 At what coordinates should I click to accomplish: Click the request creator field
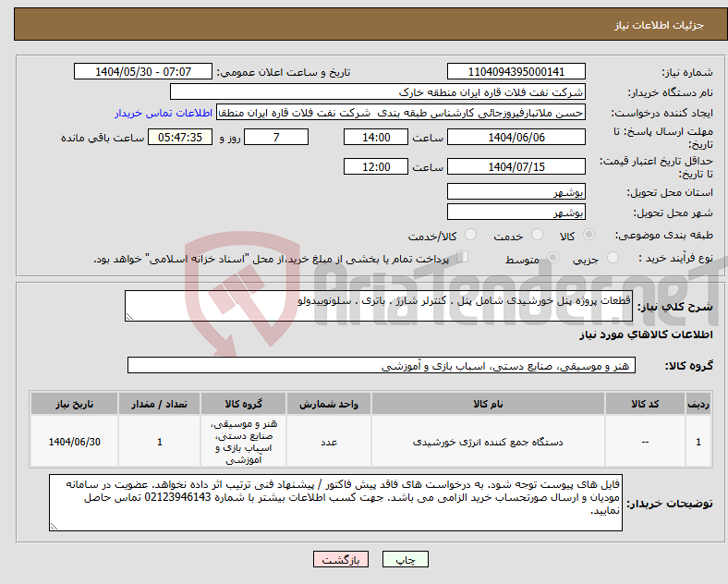[x=401, y=113]
